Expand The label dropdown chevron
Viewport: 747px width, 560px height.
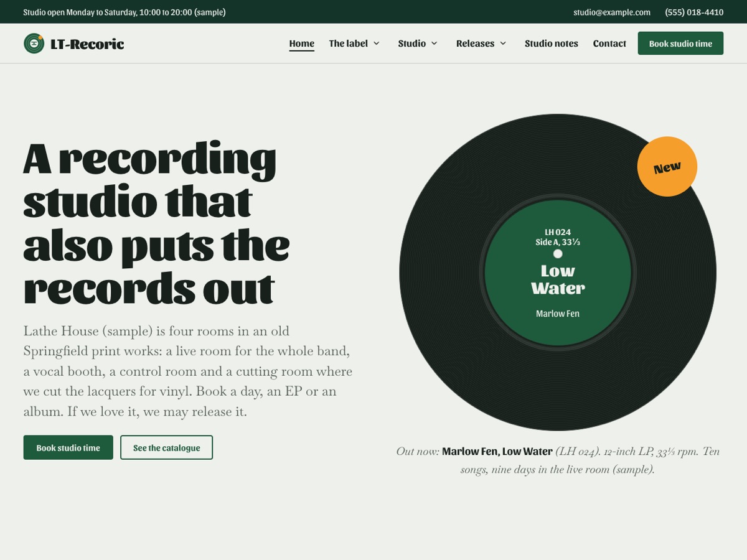click(x=377, y=44)
